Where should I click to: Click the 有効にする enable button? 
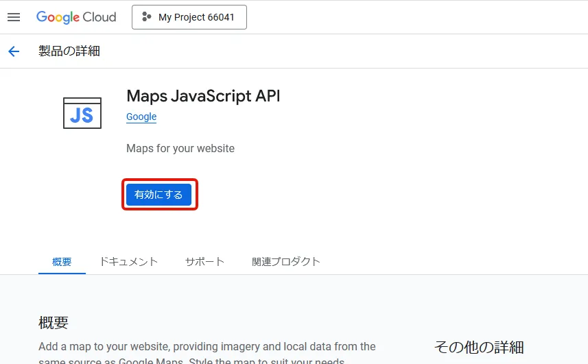pos(158,195)
